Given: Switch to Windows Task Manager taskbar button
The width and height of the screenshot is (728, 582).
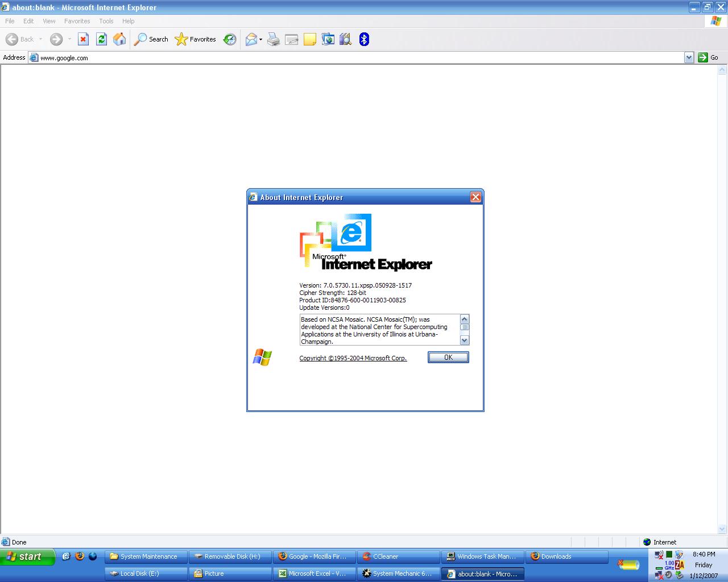Looking at the screenshot, I should tap(483, 556).
